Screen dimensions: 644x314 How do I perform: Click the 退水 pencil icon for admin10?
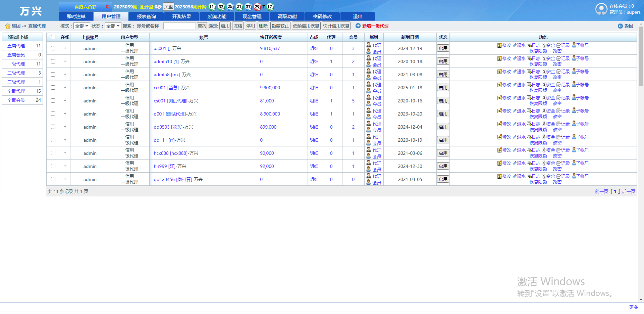click(515, 58)
